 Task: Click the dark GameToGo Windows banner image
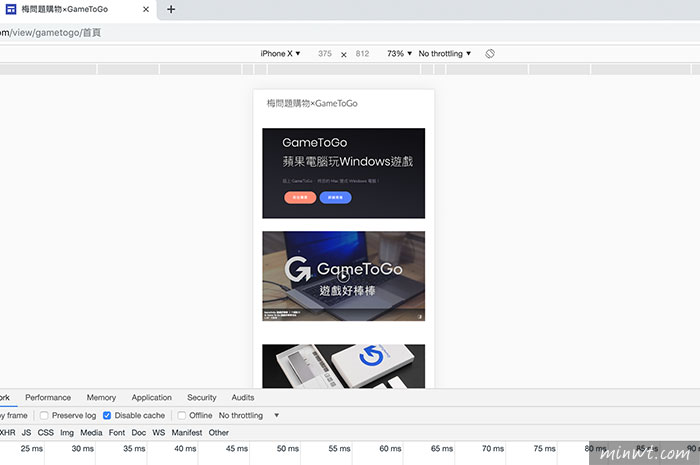click(x=343, y=173)
